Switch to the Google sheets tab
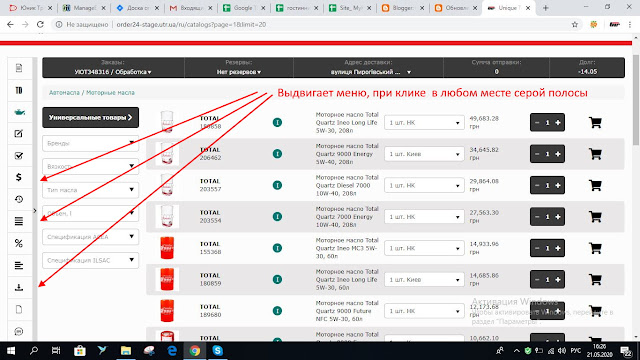Image resolution: width=640 pixels, height=360 pixels. point(244,8)
